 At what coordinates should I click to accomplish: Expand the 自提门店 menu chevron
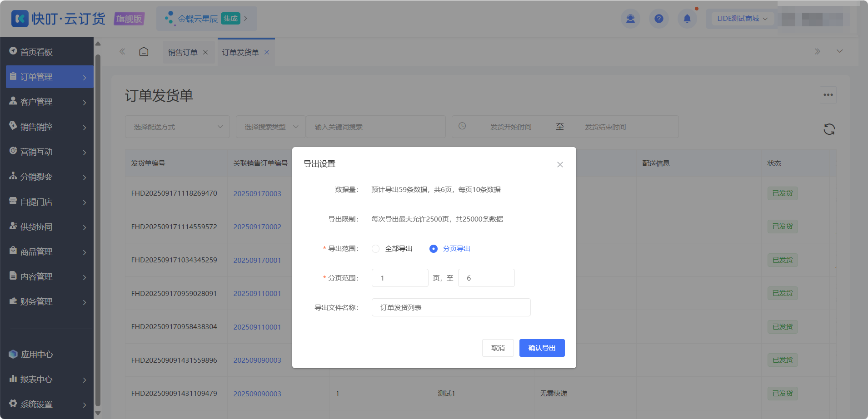(85, 202)
